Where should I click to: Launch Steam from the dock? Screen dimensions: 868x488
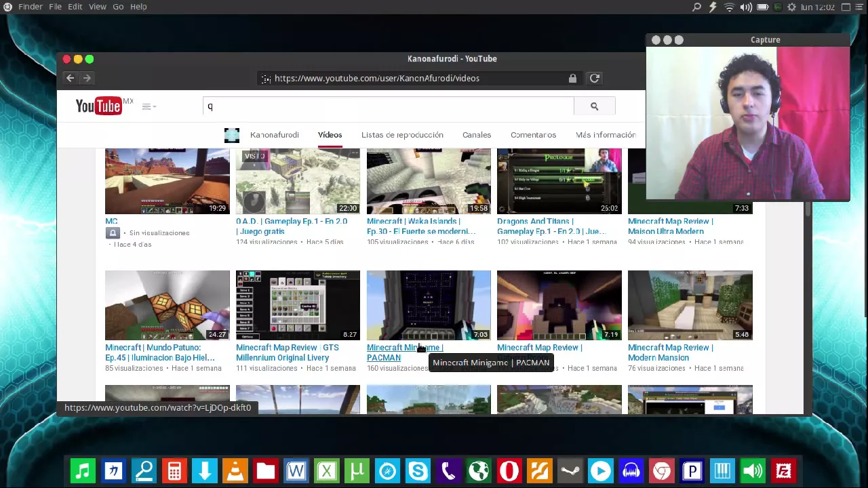click(570, 470)
